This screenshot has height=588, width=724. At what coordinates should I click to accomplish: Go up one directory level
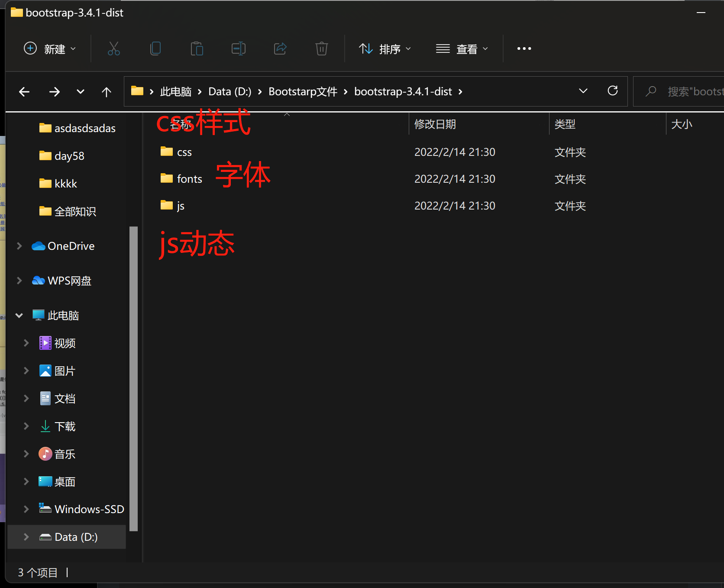tap(106, 92)
